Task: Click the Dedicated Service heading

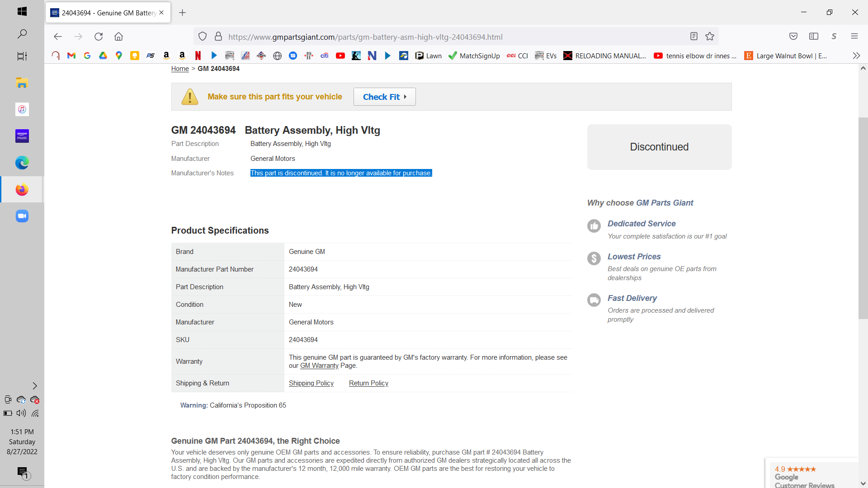Action: (642, 224)
